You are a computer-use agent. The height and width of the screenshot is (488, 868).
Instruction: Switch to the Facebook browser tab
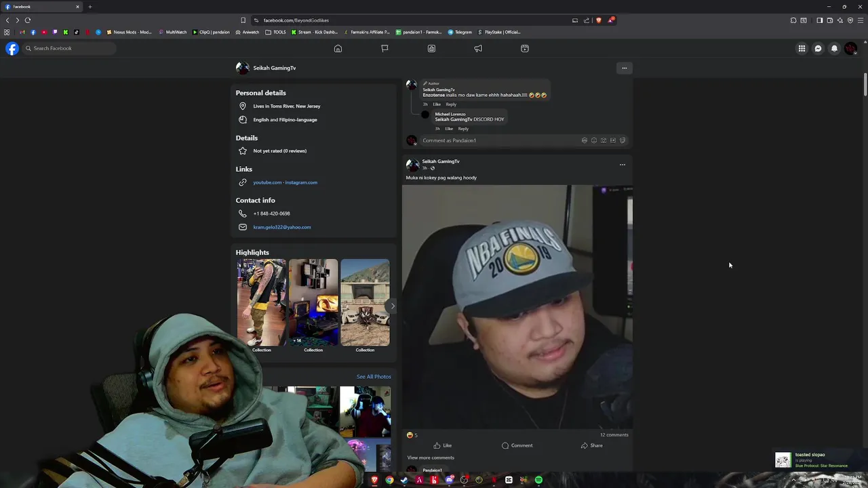42,7
